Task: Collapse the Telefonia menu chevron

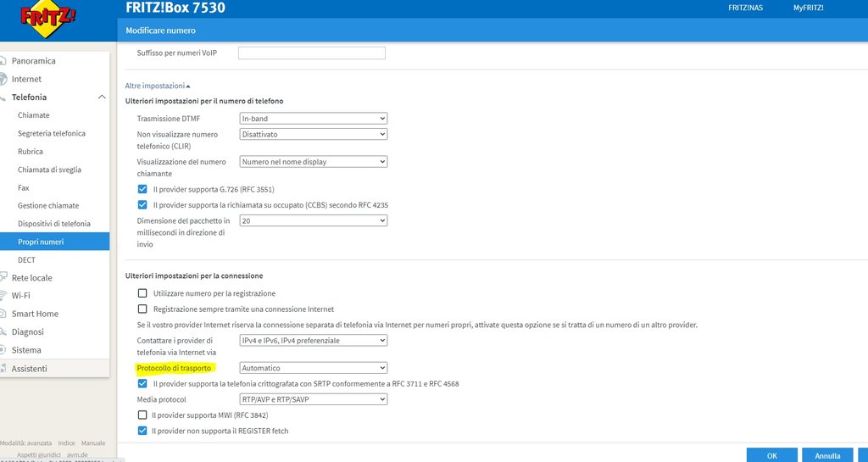Action: [102, 97]
